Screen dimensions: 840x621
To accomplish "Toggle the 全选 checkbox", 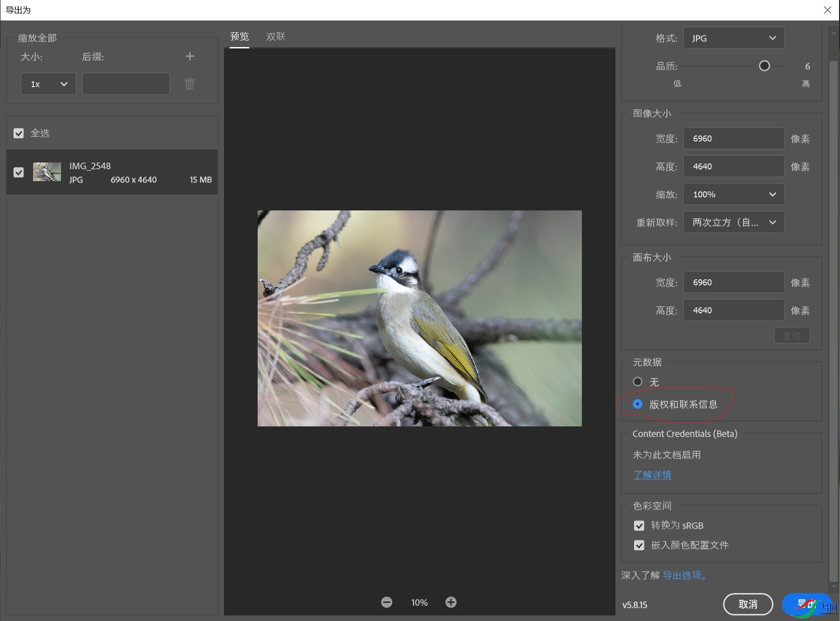I will pos(19,133).
